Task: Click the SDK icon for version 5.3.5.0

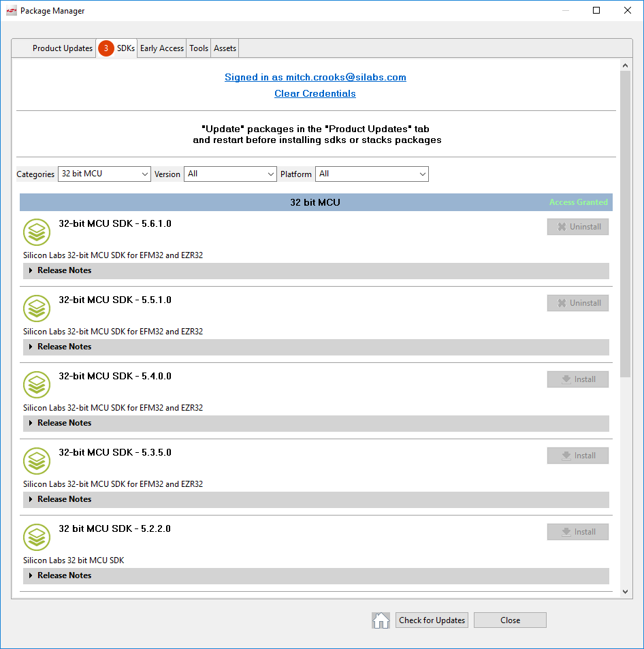Action: [37, 460]
